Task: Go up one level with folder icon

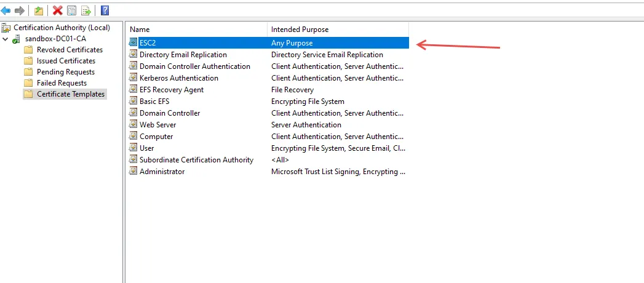Action: 39,10
